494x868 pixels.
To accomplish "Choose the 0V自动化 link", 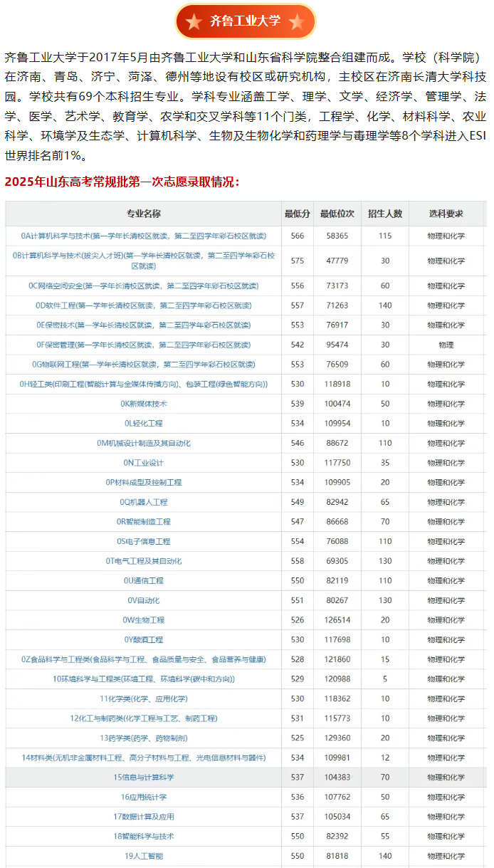I will point(144,600).
